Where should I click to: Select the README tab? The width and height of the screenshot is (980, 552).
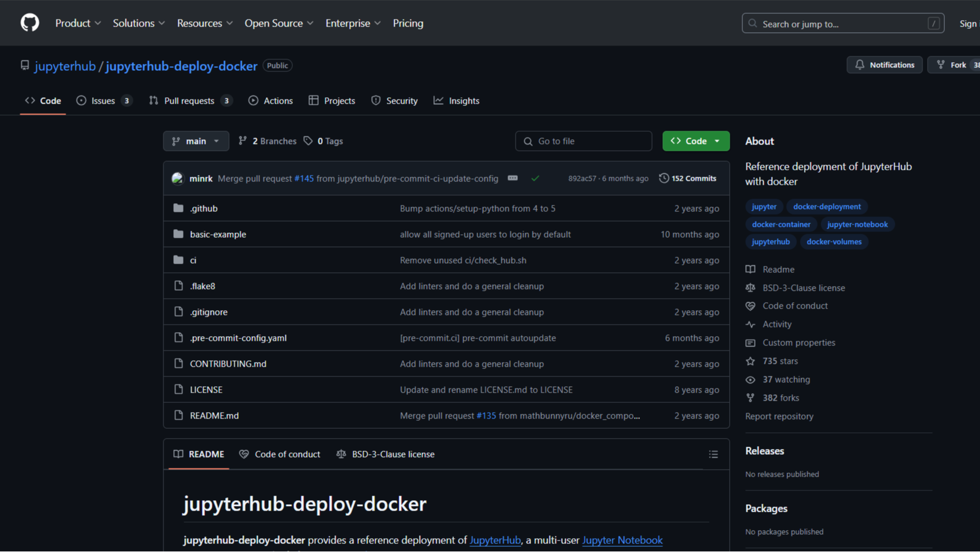(x=199, y=454)
